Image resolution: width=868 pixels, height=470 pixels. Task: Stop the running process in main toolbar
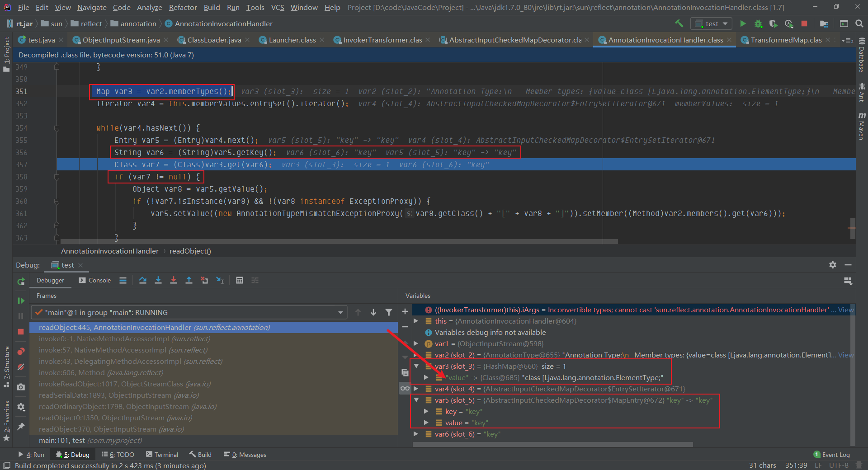pyautogui.click(x=804, y=23)
